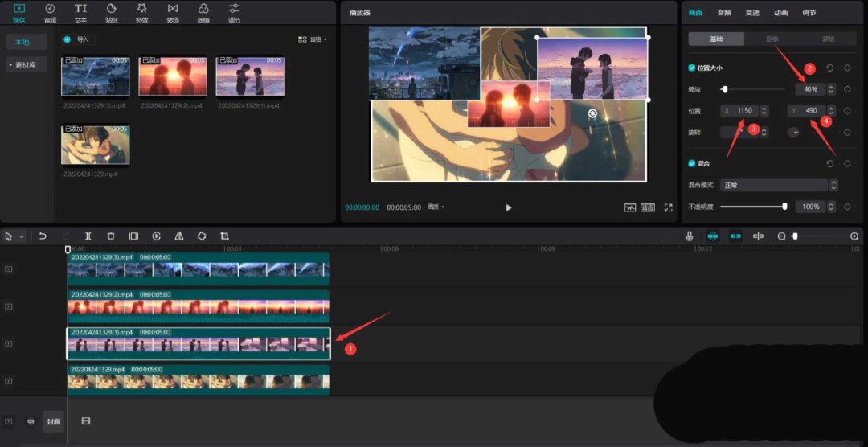Click the microphone record voiceover icon
The width and height of the screenshot is (868, 447).
(690, 236)
